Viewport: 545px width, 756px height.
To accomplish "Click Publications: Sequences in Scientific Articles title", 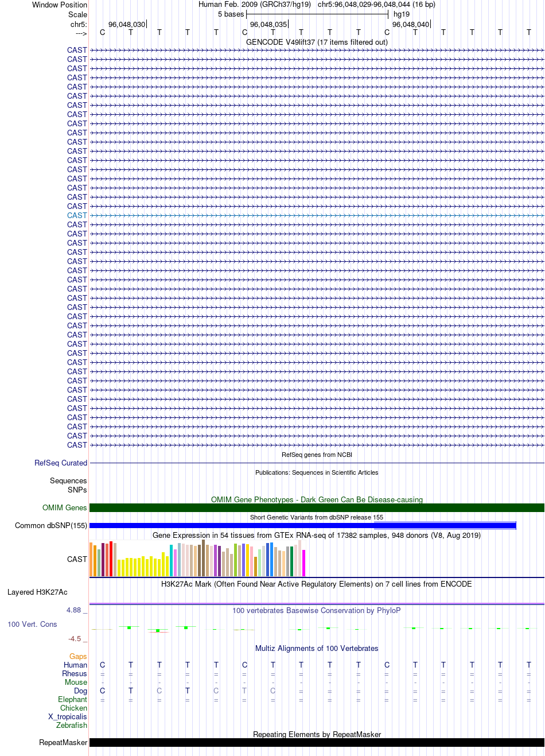I will pos(317,472).
